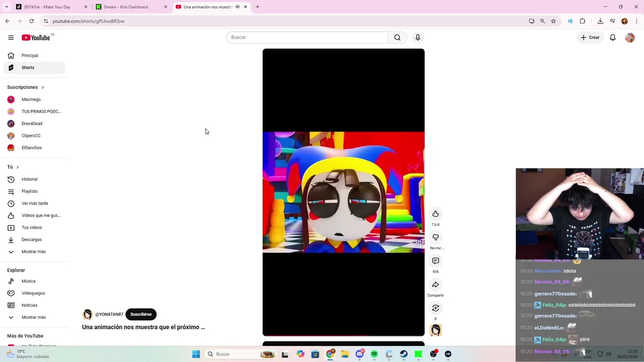Open media controls music-note icon
The height and width of the screenshot is (362, 644).
point(612,21)
